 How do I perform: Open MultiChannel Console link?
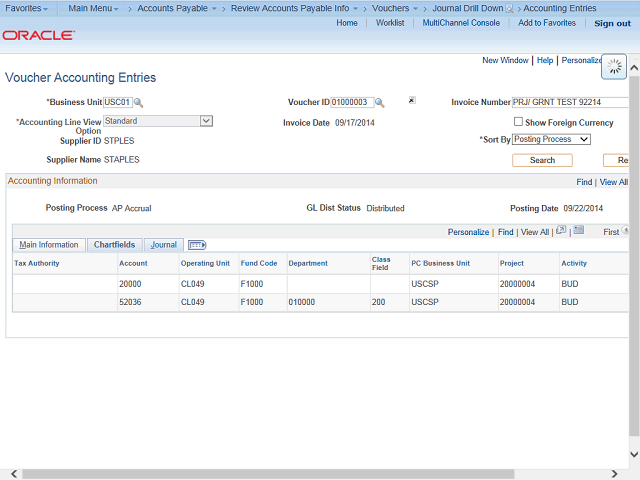tap(461, 23)
